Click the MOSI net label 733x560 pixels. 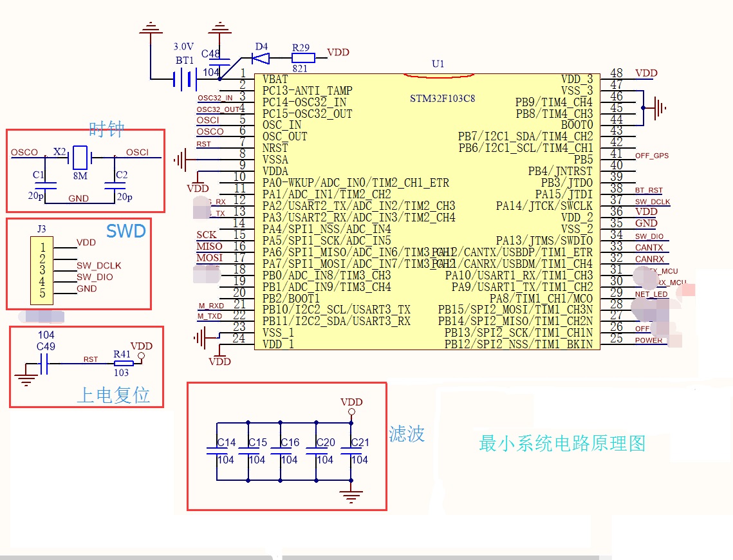pos(209,258)
